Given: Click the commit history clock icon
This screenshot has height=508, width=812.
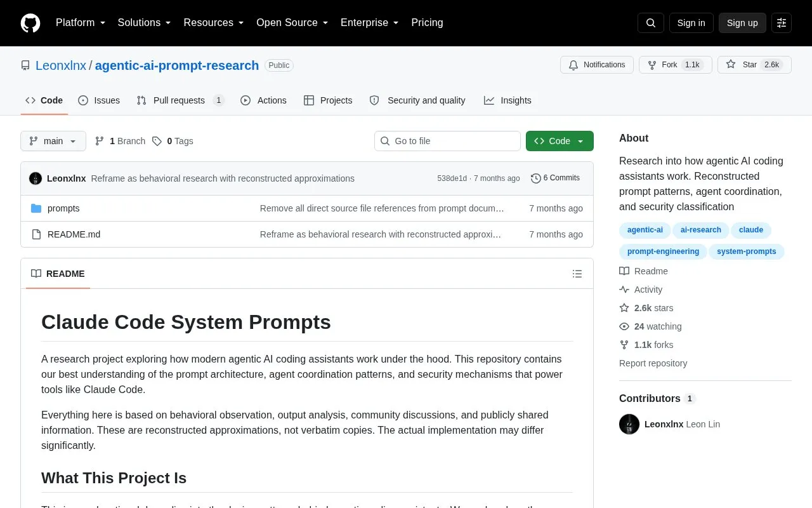Looking at the screenshot, I should (x=536, y=178).
